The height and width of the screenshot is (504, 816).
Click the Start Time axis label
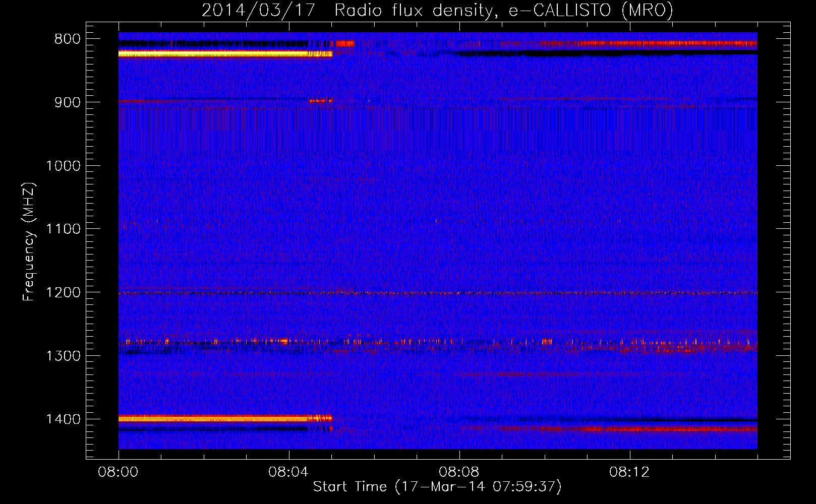coord(437,487)
